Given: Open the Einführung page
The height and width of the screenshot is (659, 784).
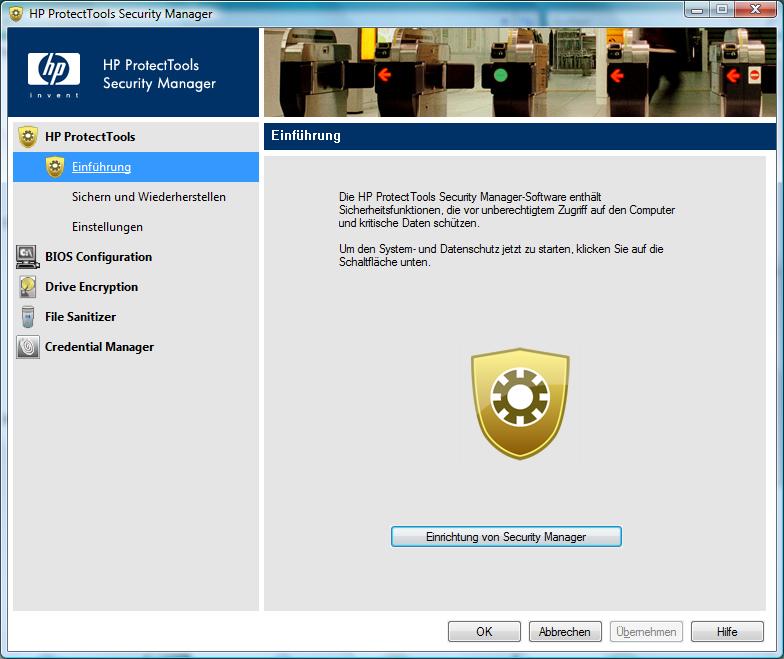Looking at the screenshot, I should 102,167.
